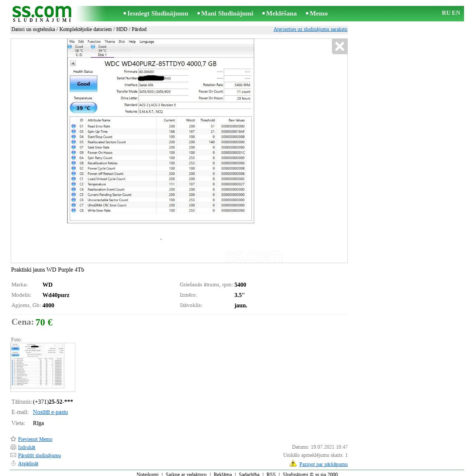Image resolution: width=474 pixels, height=476 pixels.
Task: Click Pārsūtīt sludinājumu link
Action: coord(39,455)
